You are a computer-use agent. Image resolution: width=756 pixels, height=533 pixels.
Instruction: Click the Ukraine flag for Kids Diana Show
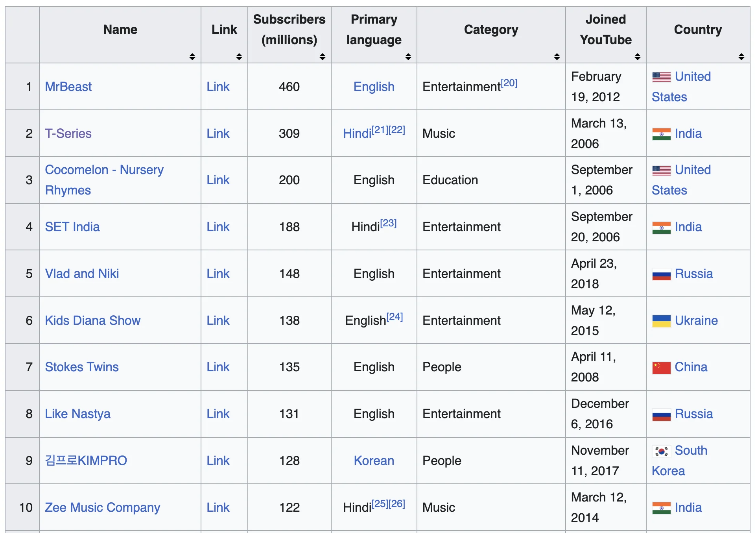pyautogui.click(x=662, y=320)
